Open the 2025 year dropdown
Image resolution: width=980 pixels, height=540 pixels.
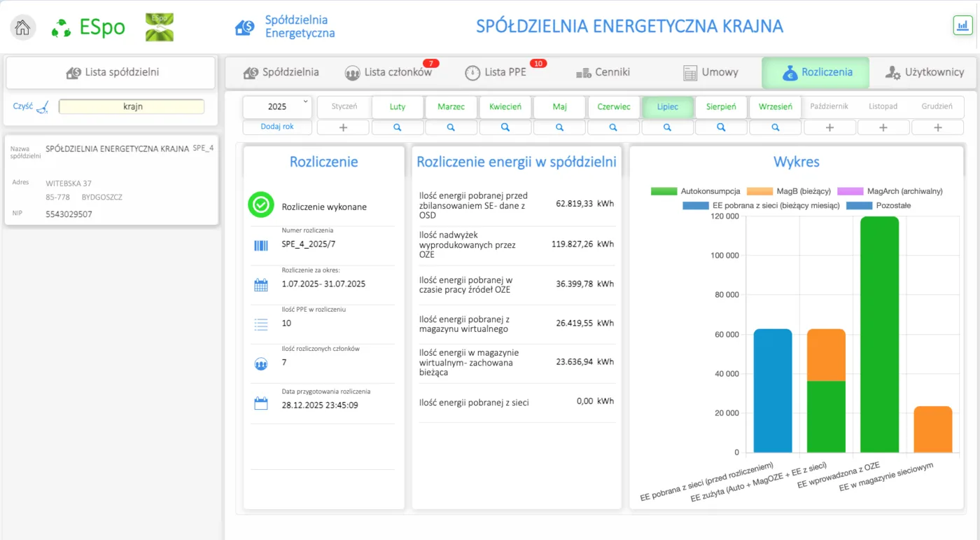(x=277, y=107)
